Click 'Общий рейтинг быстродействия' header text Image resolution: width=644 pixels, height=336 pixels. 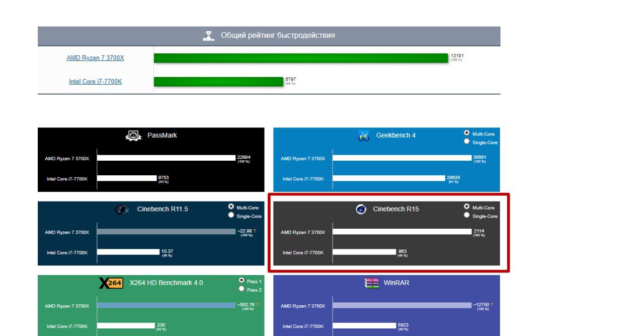point(278,35)
